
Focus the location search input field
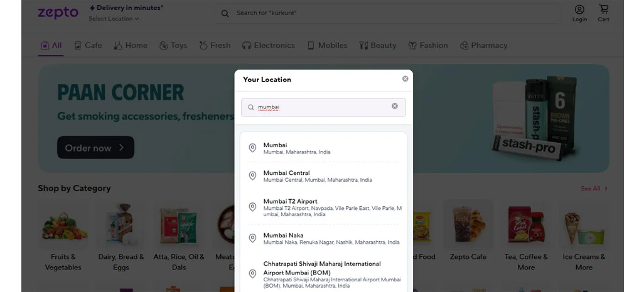pyautogui.click(x=323, y=107)
